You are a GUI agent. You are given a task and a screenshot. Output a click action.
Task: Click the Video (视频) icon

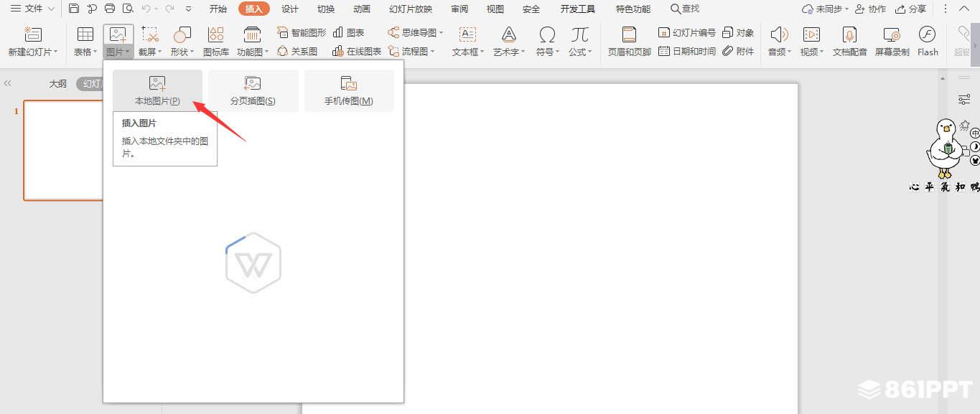point(811,34)
